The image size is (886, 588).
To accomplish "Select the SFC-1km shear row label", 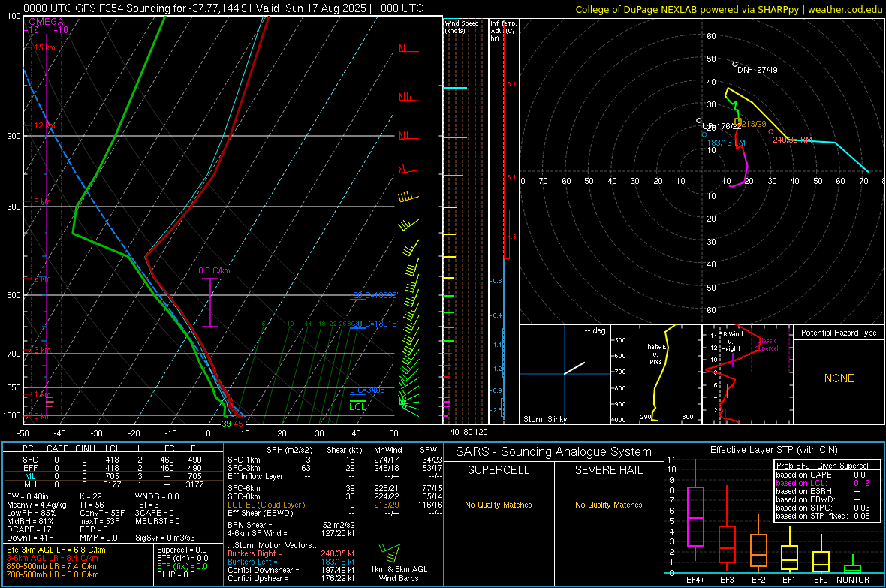I will [x=244, y=460].
